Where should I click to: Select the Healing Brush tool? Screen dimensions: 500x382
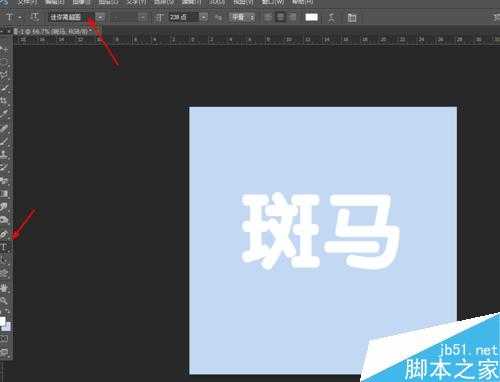(4, 128)
